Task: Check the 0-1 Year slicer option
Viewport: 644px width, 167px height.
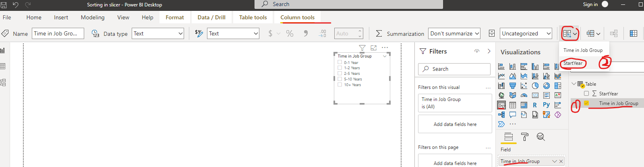Action: (340, 62)
